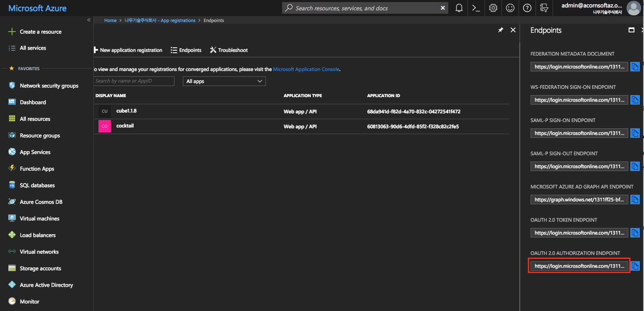Copy the OAuth 2.0 token endpoint URL
The image size is (644, 311).
pos(635,233)
